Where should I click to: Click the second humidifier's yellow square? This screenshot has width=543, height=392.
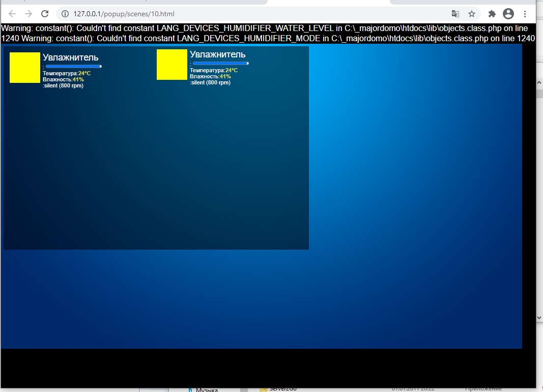[172, 65]
